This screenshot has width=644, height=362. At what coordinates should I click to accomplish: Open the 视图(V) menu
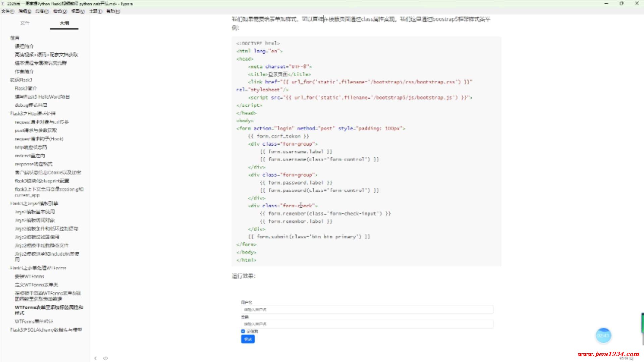[78, 11]
